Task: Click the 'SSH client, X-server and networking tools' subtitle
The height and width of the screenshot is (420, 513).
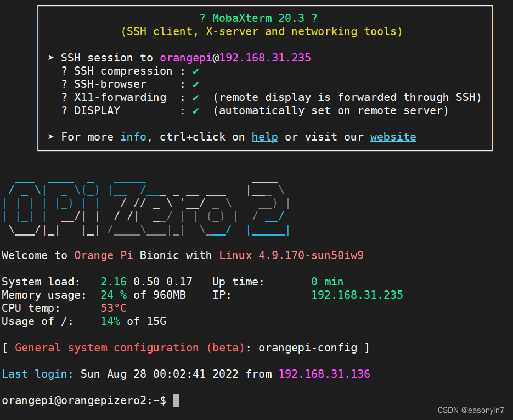Action: pyautogui.click(x=261, y=32)
